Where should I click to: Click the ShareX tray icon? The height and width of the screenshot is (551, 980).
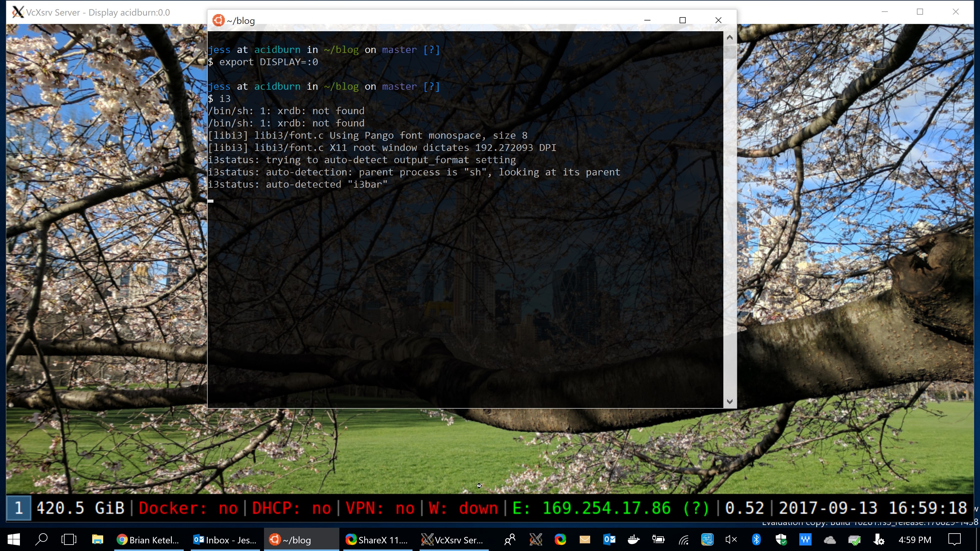pos(560,539)
